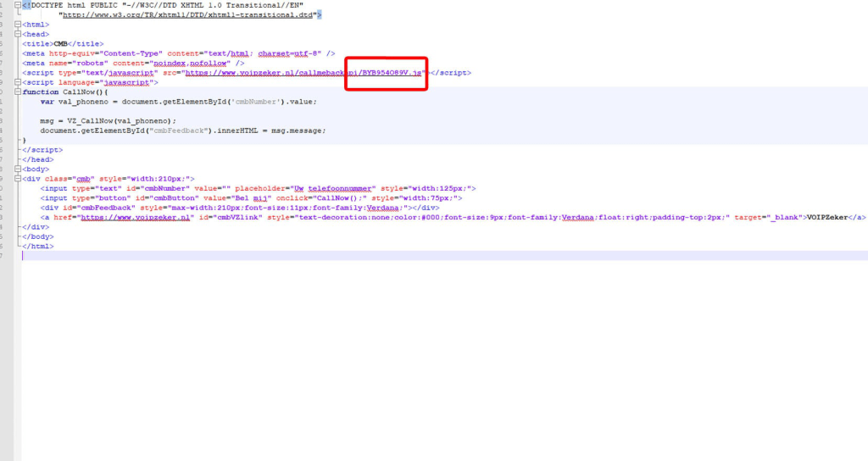Click the closing </body> tag line
This screenshot has width=868, height=461.
pos(37,237)
